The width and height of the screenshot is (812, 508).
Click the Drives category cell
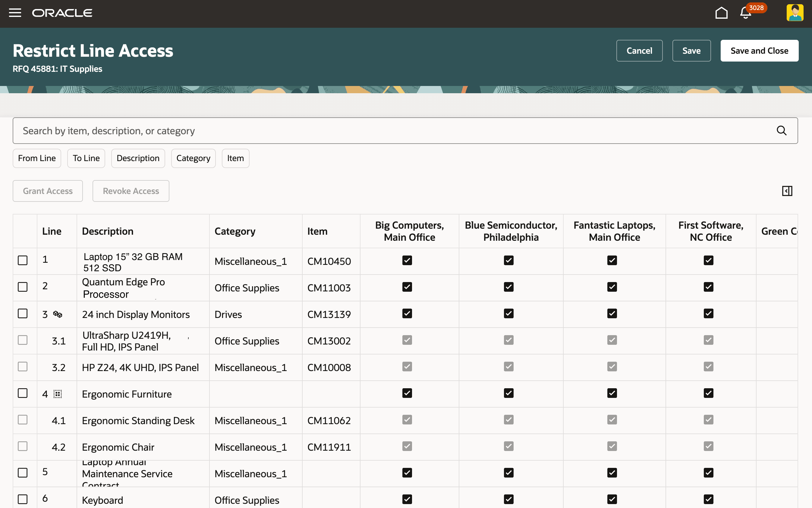pyautogui.click(x=228, y=314)
